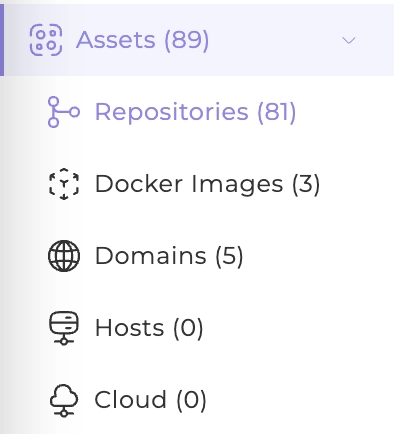The image size is (398, 434).
Task: Open the Hosts label in the sidebar
Action: pyautogui.click(x=130, y=328)
